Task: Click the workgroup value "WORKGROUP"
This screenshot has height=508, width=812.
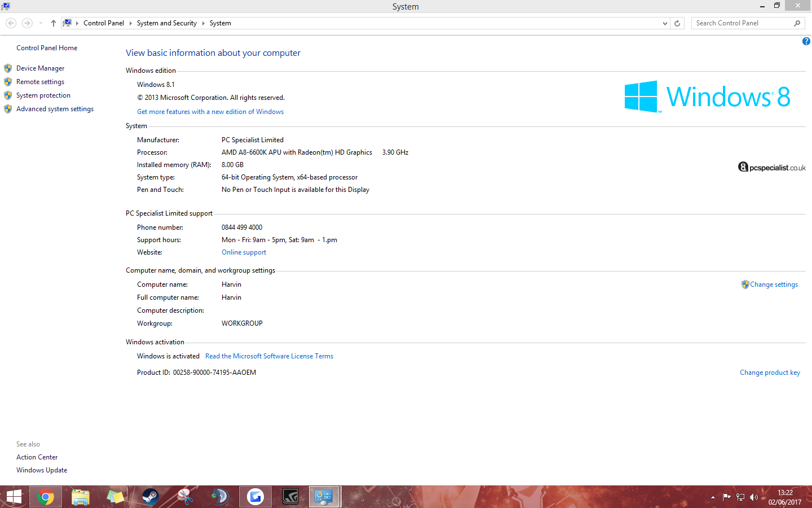Action: (x=242, y=323)
